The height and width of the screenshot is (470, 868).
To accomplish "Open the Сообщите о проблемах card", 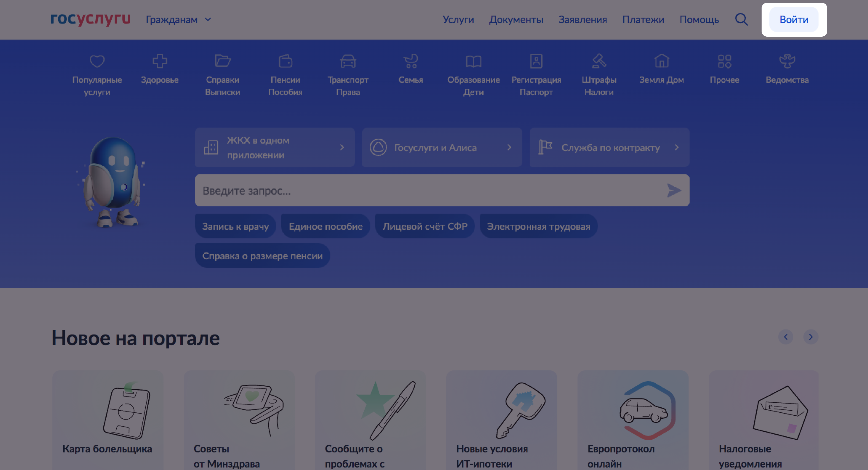I will 370,420.
